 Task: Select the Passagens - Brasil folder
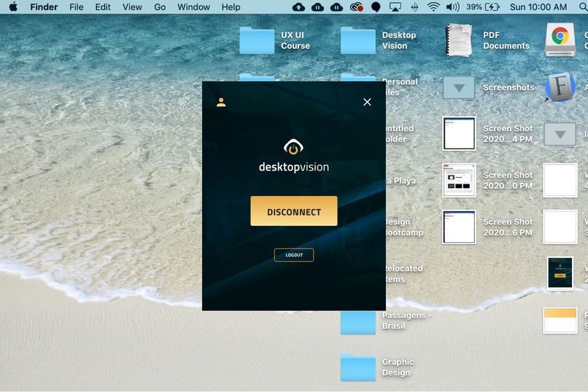[357, 322]
